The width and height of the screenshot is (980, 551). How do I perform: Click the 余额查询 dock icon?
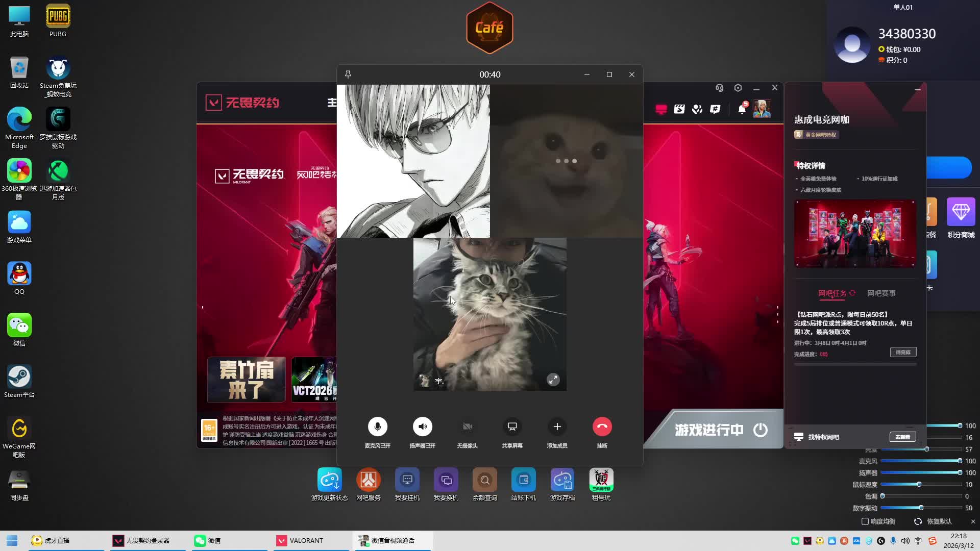tap(484, 480)
